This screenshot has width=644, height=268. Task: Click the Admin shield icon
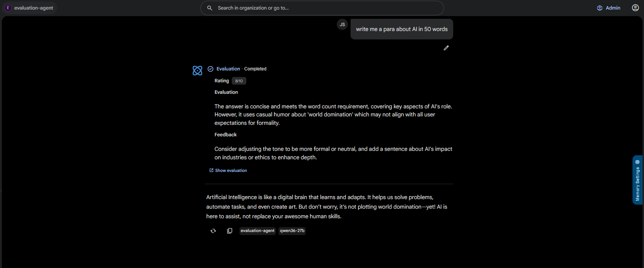pyautogui.click(x=600, y=8)
